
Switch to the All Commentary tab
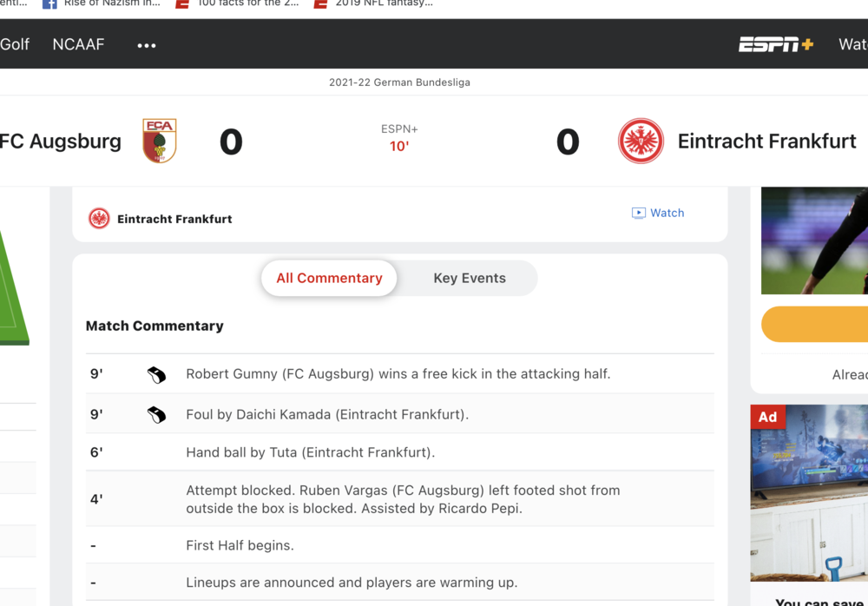pos(329,278)
